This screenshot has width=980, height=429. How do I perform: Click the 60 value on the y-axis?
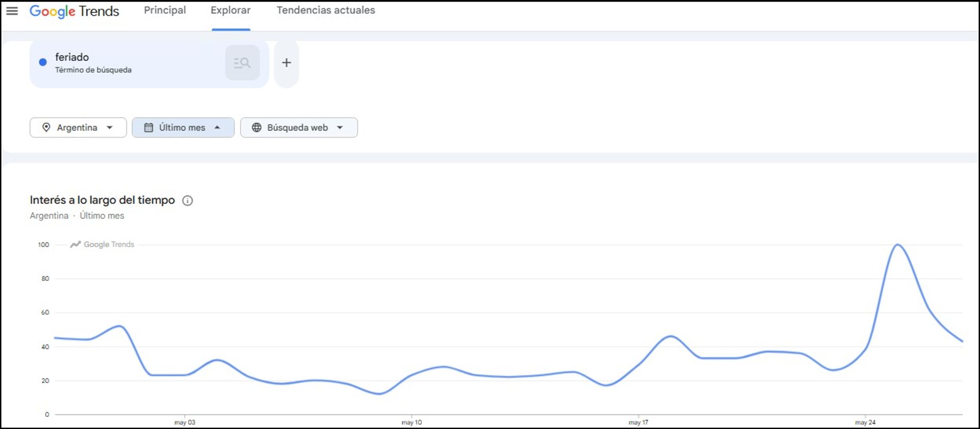[45, 312]
